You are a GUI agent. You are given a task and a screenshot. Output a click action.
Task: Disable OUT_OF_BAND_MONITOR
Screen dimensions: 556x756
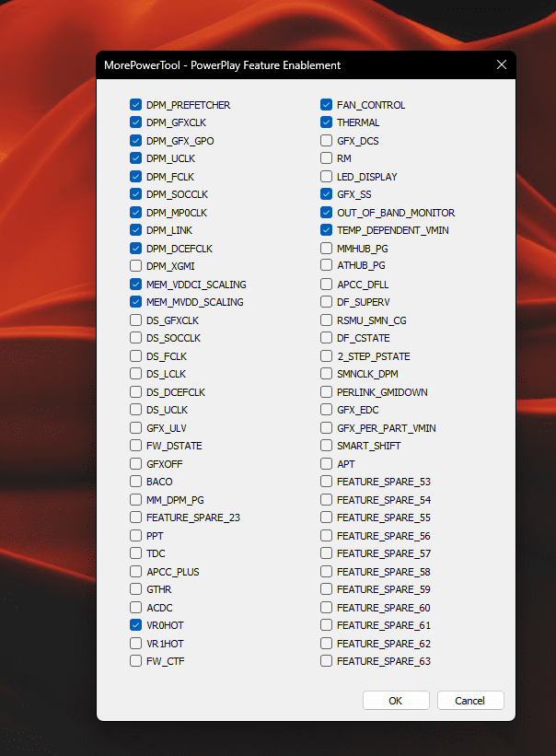(x=326, y=213)
